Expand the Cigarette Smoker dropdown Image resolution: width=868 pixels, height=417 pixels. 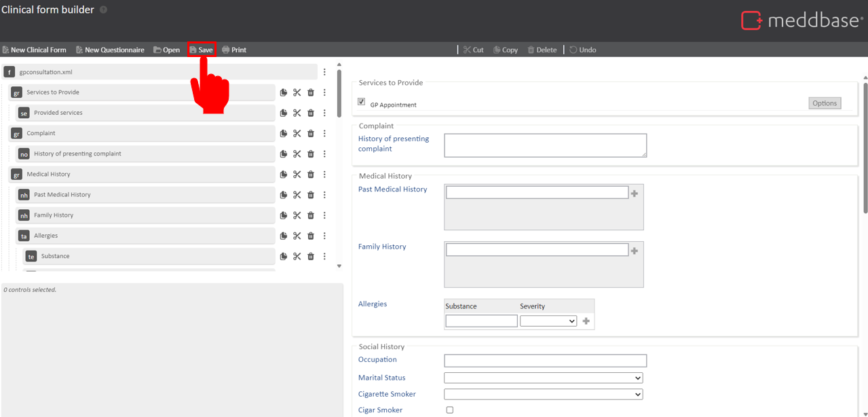(x=543, y=394)
